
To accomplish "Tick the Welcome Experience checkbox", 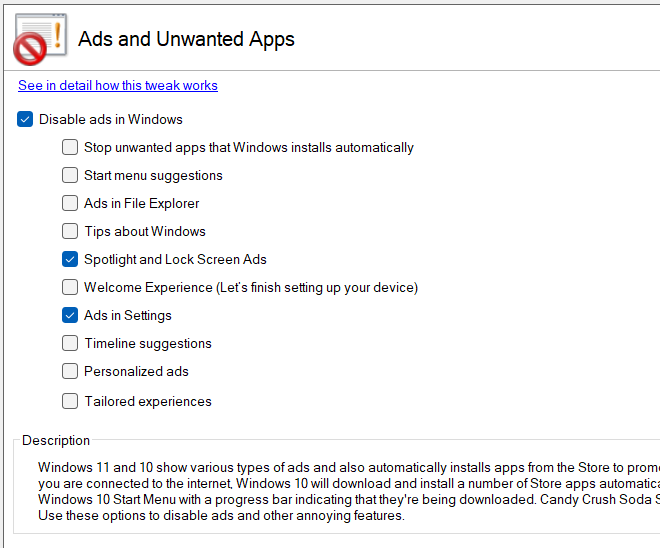I will [x=70, y=288].
